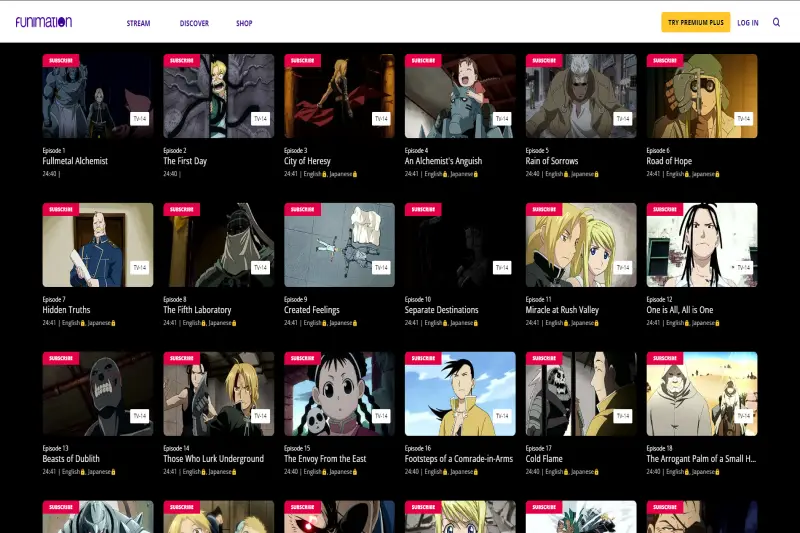Viewport: 800px width, 533px height.
Task: Click SUBSCRIBE badge on Separate Destinations
Action: [x=423, y=209]
